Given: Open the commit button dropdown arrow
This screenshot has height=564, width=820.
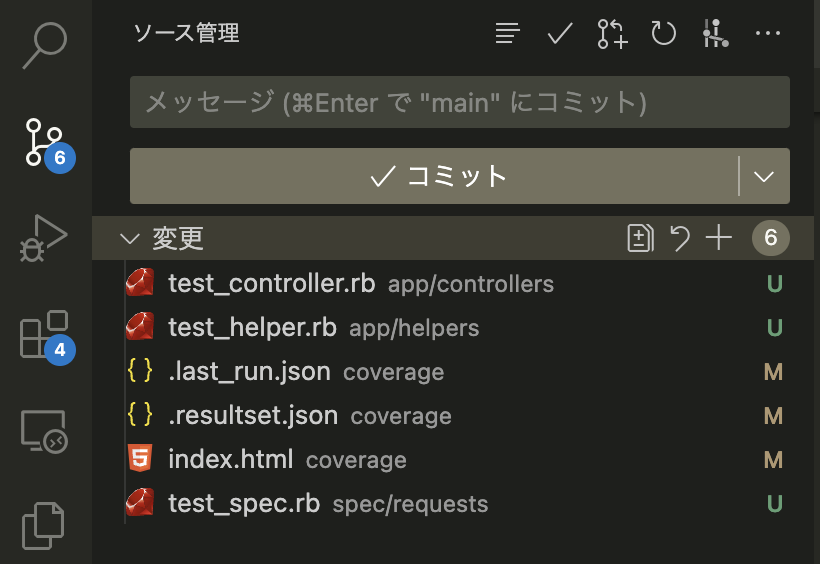Looking at the screenshot, I should (764, 177).
